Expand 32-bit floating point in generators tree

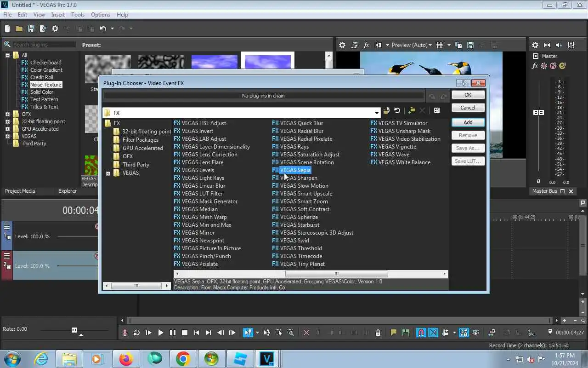point(7,121)
